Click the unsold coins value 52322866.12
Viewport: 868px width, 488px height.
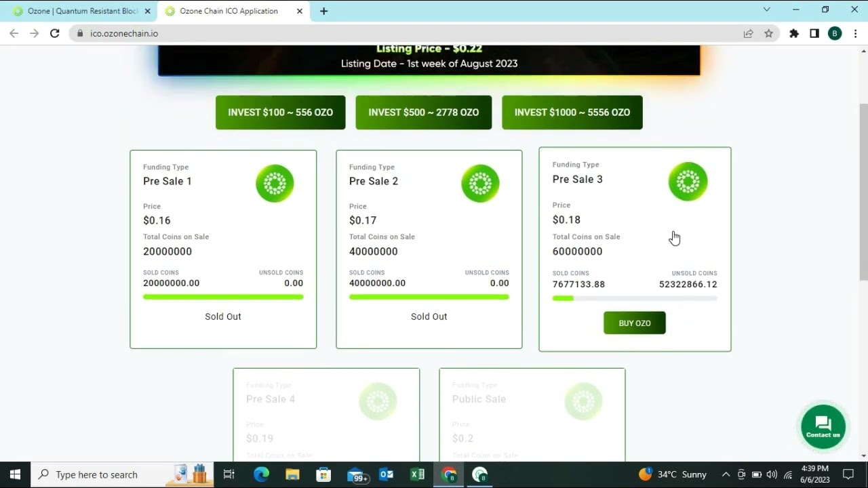coord(688,285)
